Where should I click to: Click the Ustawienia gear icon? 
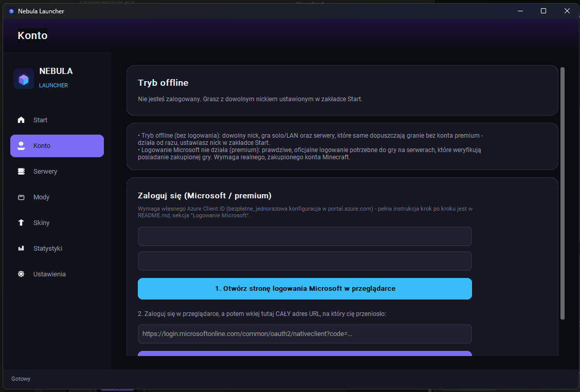[x=21, y=274]
